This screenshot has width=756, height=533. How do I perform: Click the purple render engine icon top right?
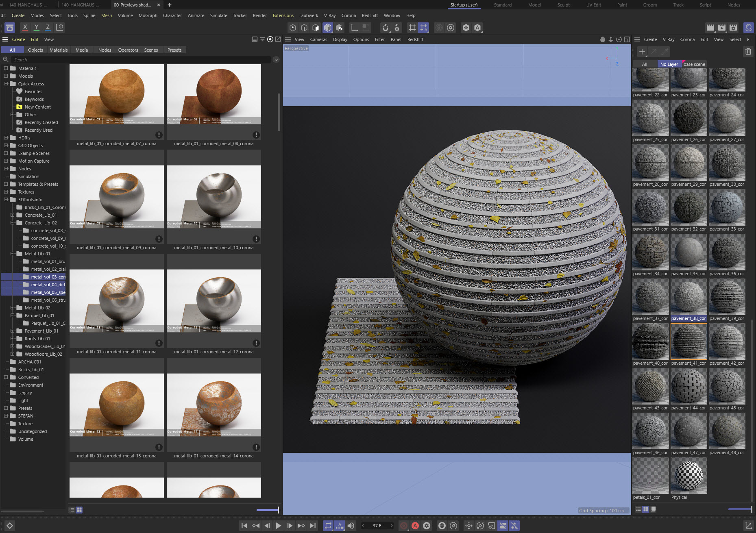(748, 28)
